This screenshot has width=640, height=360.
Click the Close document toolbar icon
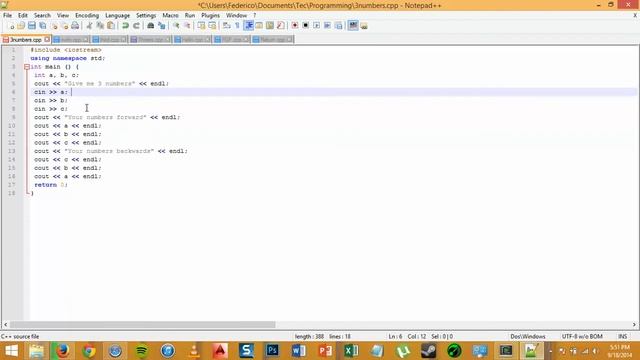(54, 26)
